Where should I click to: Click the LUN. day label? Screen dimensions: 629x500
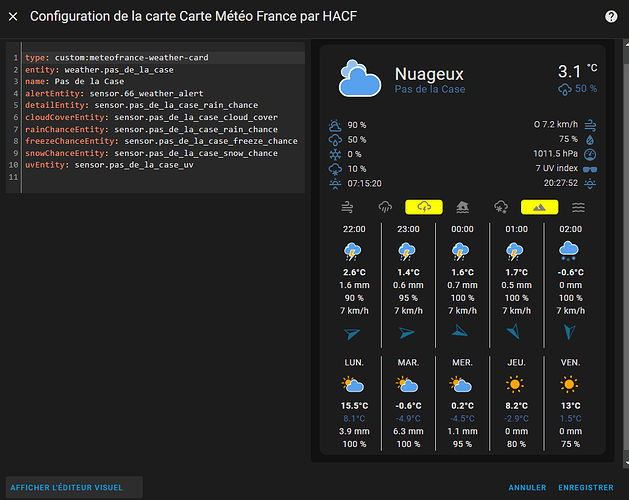pos(354,362)
